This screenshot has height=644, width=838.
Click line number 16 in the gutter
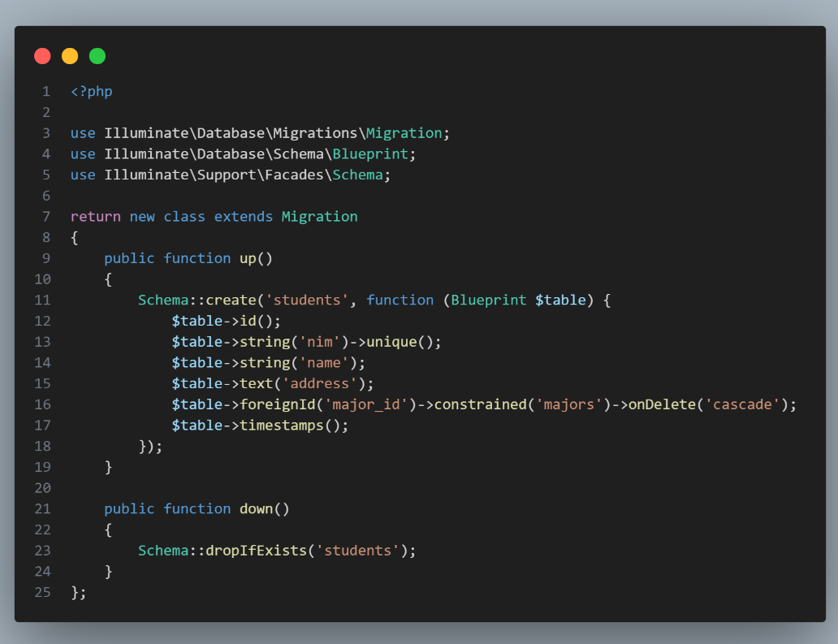42,404
